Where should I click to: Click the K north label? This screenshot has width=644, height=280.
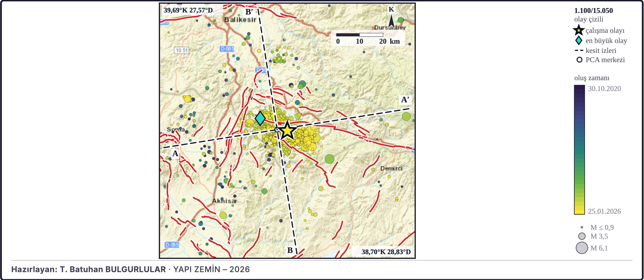coord(391,9)
